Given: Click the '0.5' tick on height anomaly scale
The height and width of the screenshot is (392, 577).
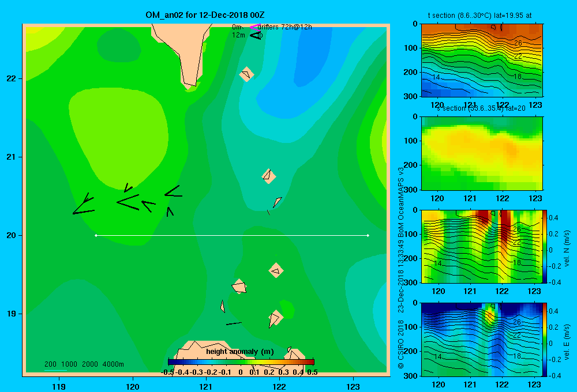Looking at the screenshot, I should 312,372.
